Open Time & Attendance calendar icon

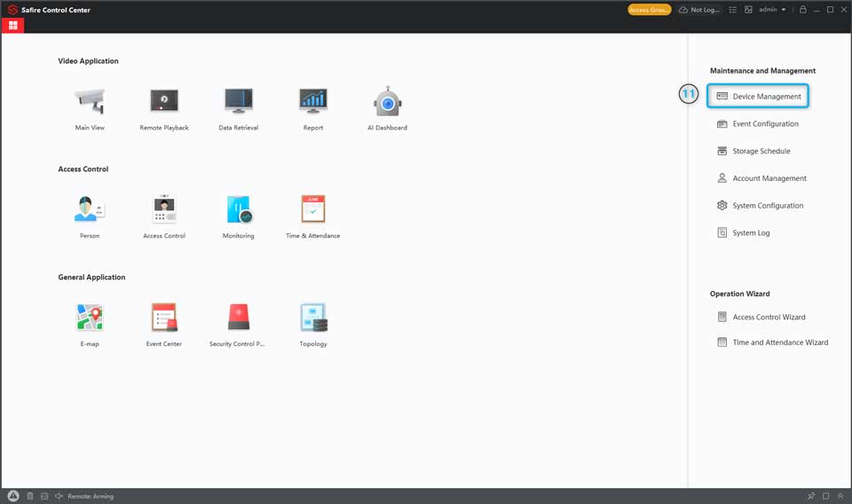click(313, 210)
